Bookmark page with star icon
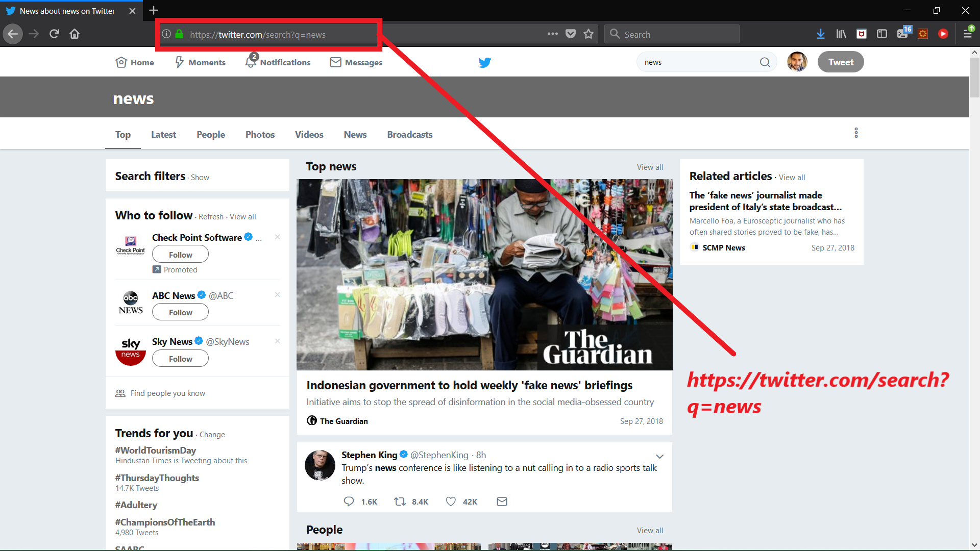Screen dimensions: 980x551 pyautogui.click(x=589, y=34)
